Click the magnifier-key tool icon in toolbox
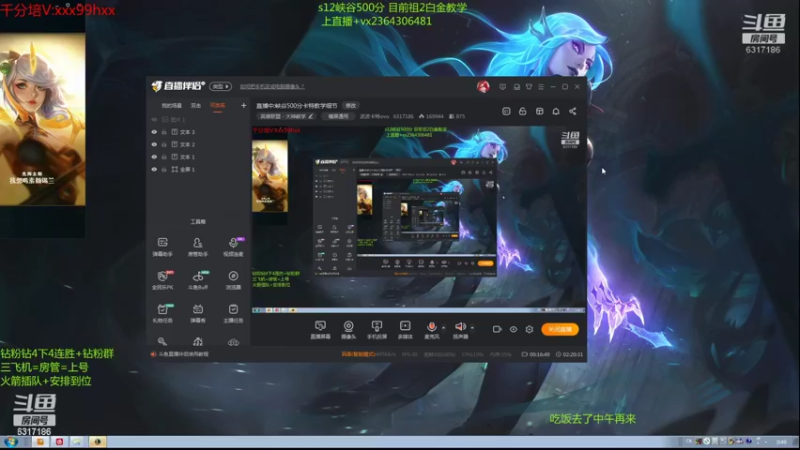 [x=162, y=341]
